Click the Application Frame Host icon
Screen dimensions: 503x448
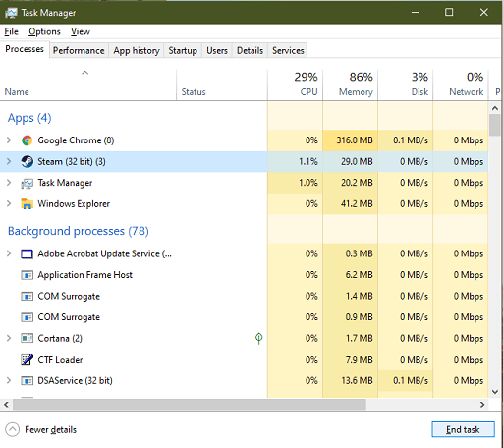(27, 275)
